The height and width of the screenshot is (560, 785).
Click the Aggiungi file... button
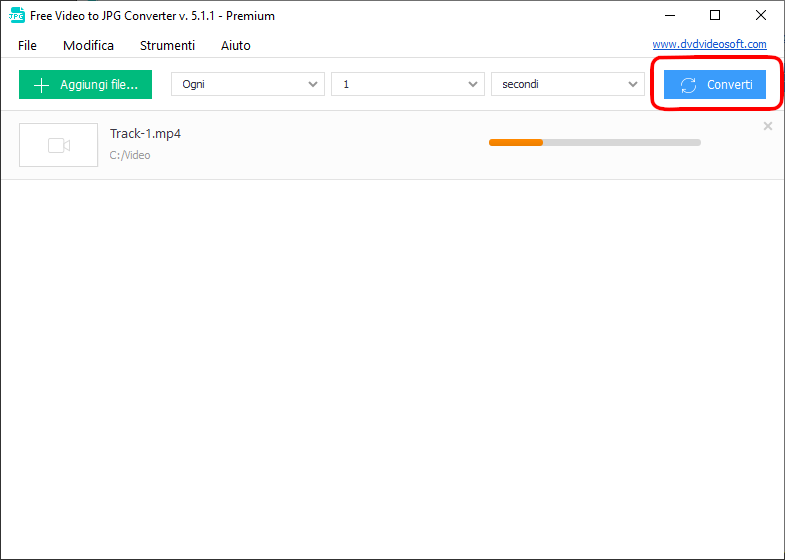click(86, 85)
